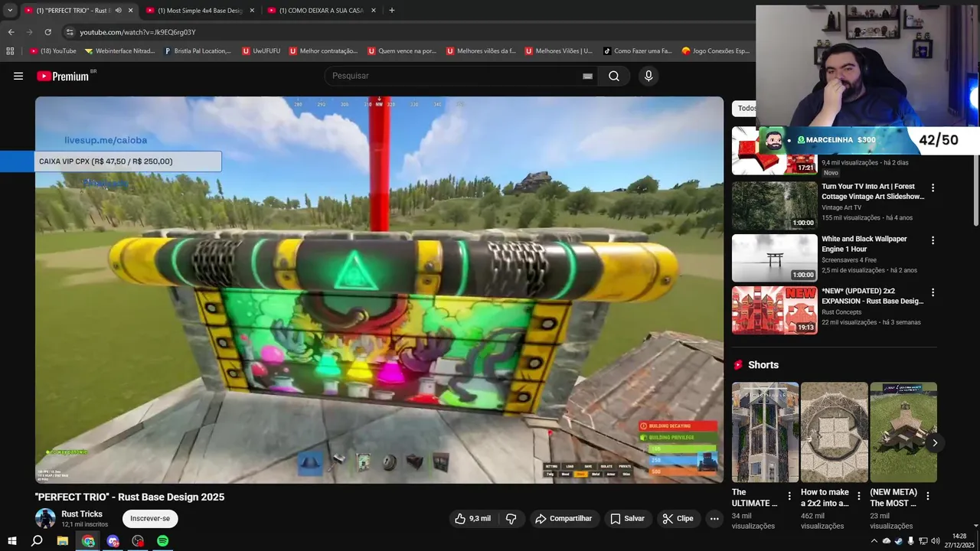Open more actions ellipsis under the video

[714, 518]
